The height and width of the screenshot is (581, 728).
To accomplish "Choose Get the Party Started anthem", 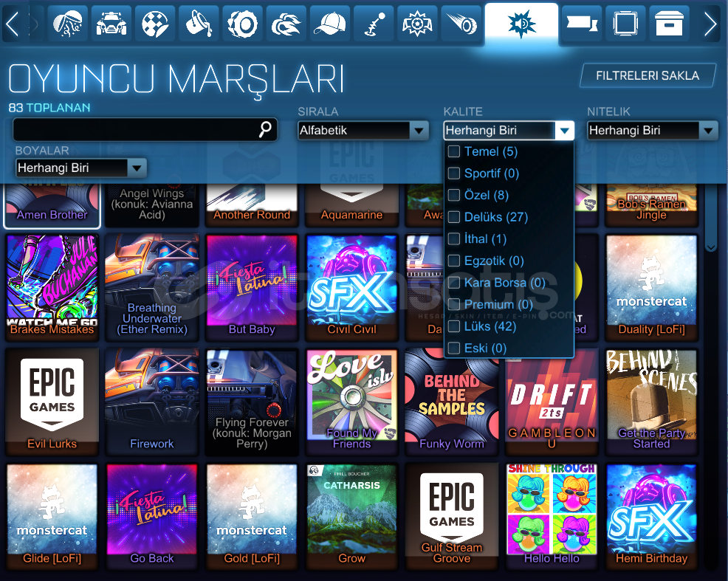I will click(651, 402).
